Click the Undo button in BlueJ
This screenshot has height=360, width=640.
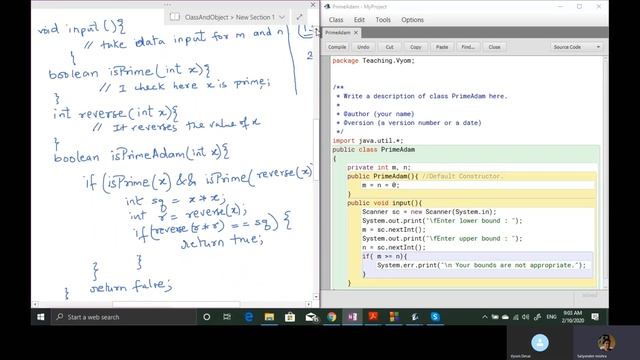(363, 47)
